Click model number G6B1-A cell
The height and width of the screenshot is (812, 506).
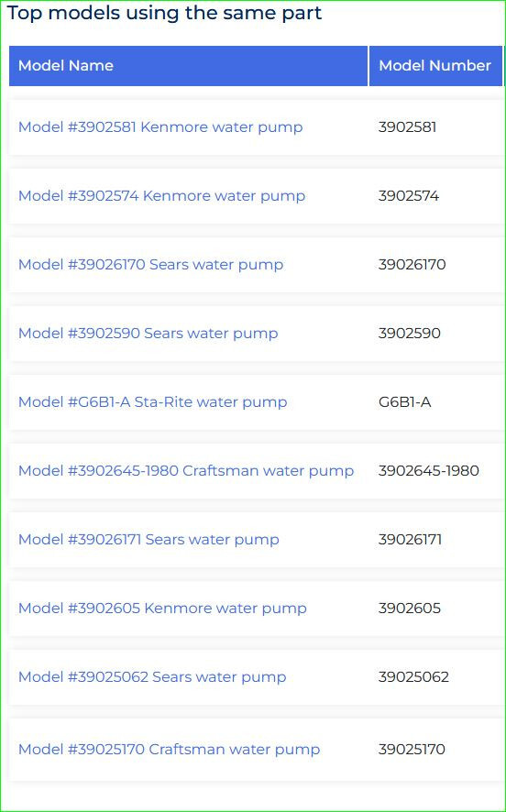405,401
